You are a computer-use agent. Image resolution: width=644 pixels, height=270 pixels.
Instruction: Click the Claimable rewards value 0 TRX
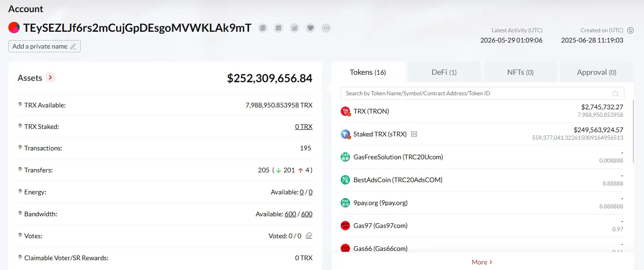pos(304,258)
